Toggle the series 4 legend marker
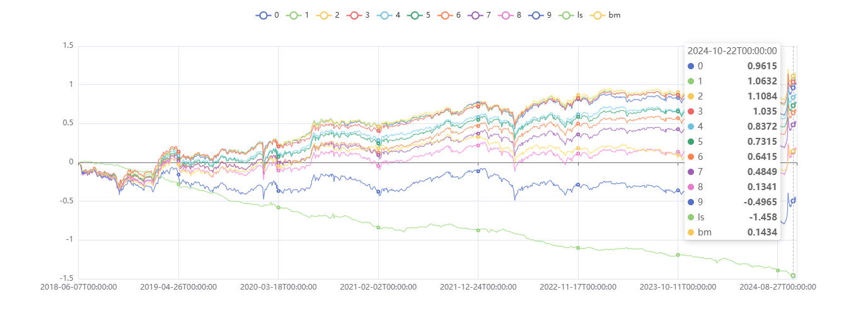This screenshot has width=868, height=311. (x=384, y=14)
